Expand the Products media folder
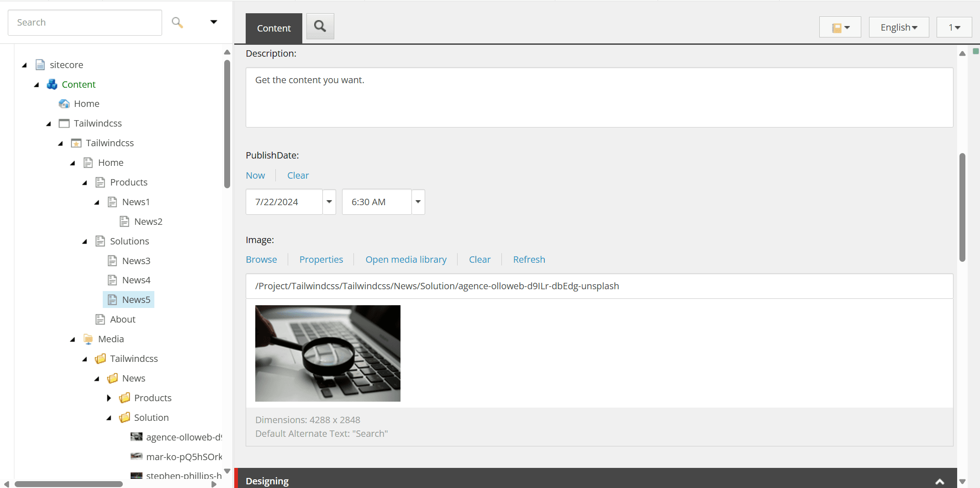The width and height of the screenshot is (980, 488). tap(109, 398)
